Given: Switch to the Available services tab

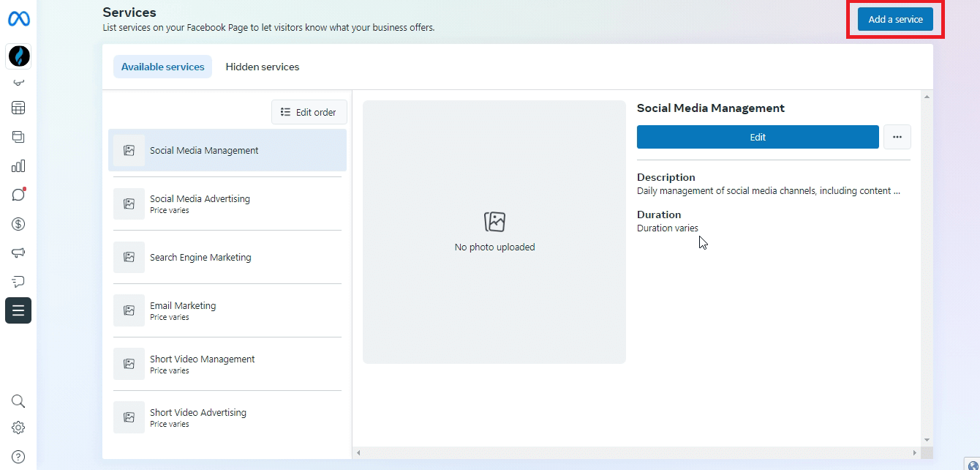Looking at the screenshot, I should pyautogui.click(x=162, y=67).
